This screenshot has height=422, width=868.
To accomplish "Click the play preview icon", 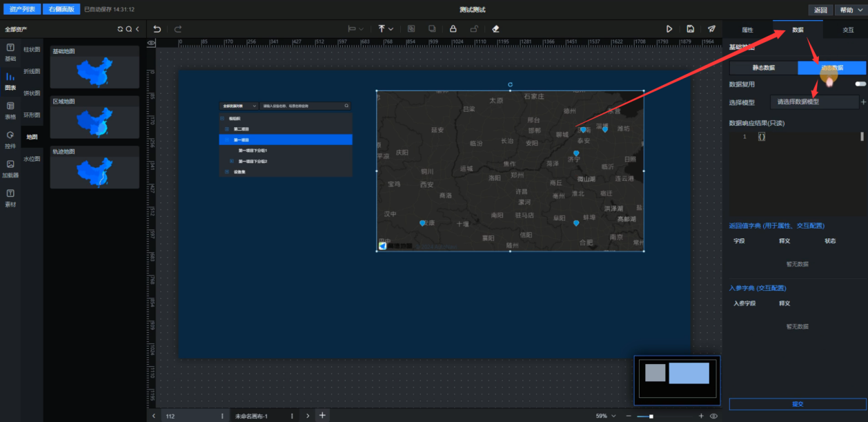I will point(669,29).
